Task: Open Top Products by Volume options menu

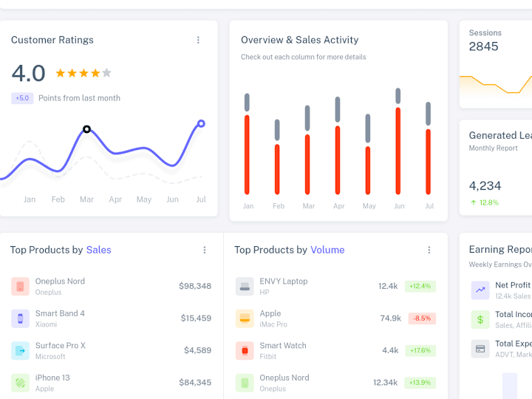Action: click(429, 250)
